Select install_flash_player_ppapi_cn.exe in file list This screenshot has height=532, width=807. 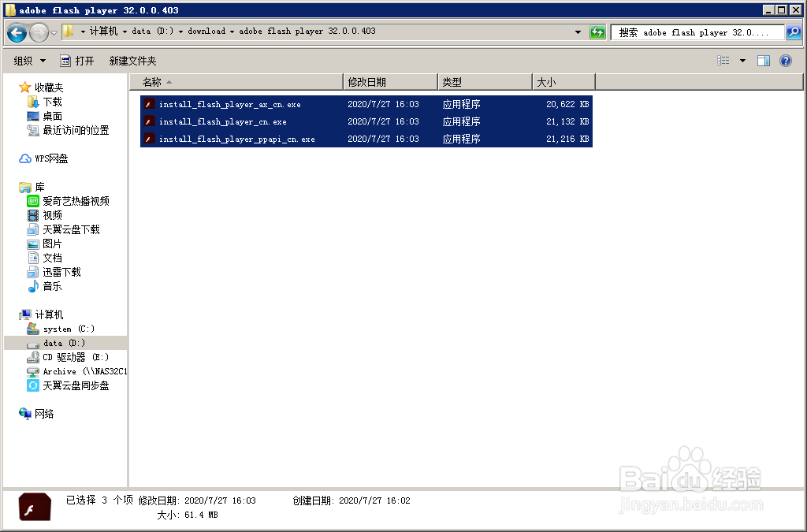click(x=236, y=139)
